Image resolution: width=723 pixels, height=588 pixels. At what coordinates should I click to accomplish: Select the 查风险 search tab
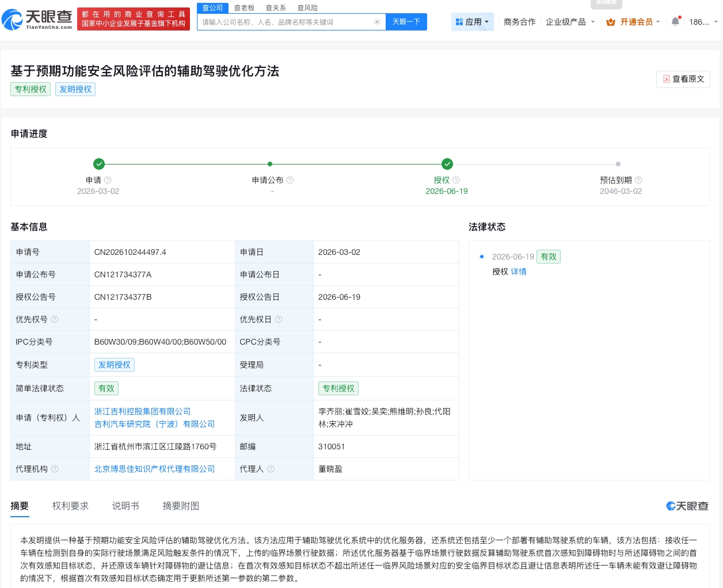[x=307, y=8]
